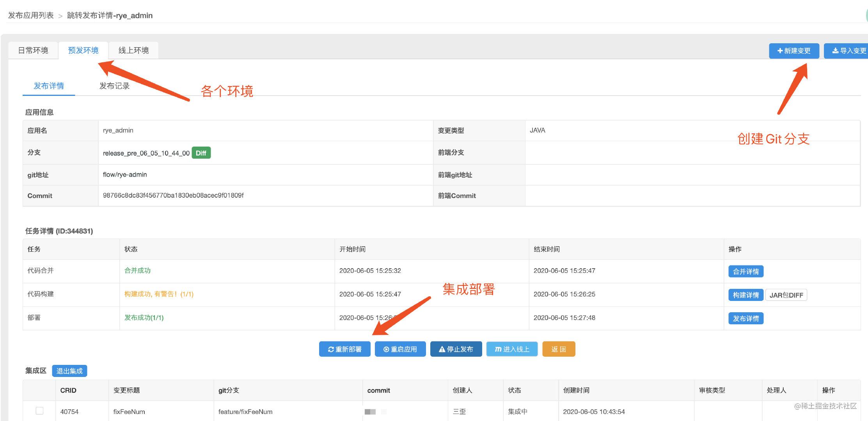The width and height of the screenshot is (868, 421).
Task: Click the warning triangle icon on 停止发布
Action: (x=442, y=349)
